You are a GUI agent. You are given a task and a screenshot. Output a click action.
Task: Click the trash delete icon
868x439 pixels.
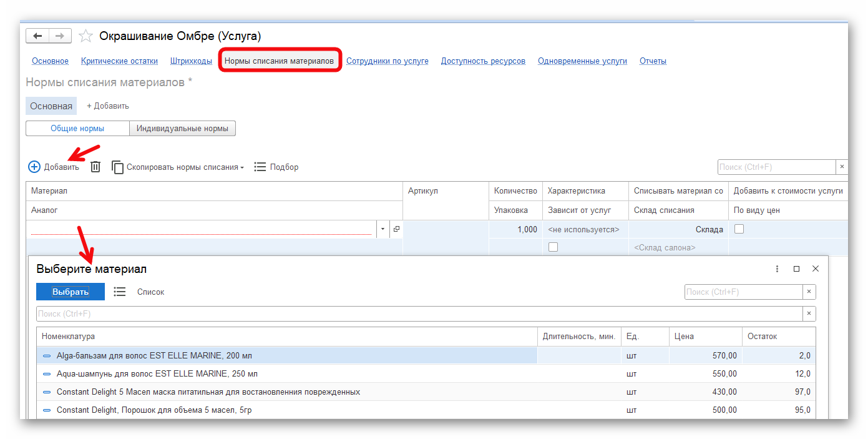[95, 167]
